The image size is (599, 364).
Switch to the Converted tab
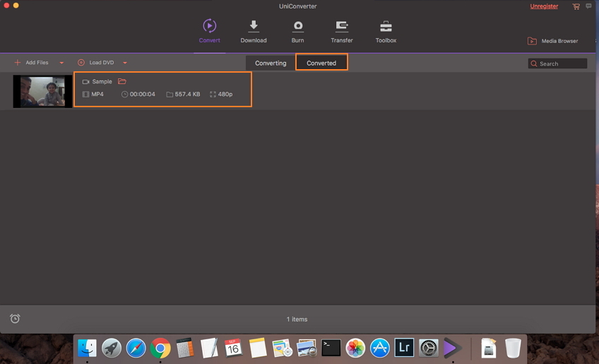321,62
